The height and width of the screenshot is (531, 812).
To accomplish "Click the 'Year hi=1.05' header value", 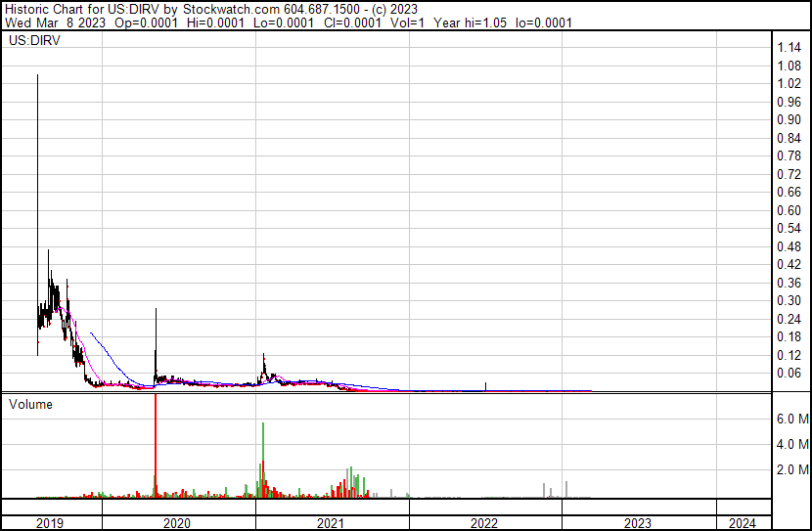I will 471,22.
